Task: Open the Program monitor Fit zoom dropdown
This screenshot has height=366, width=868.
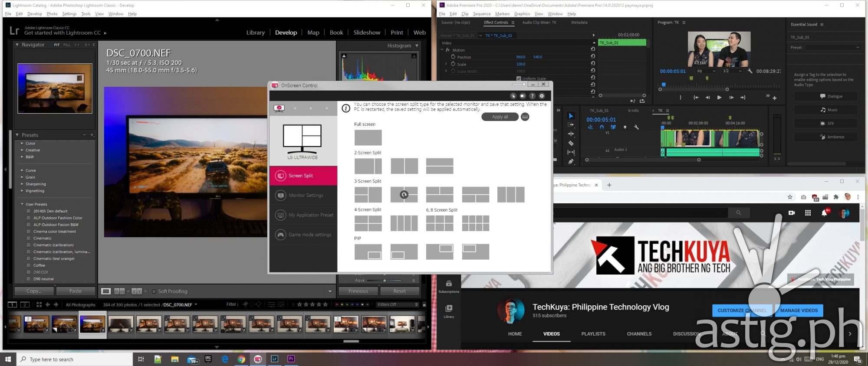Action: pyautogui.click(x=705, y=71)
